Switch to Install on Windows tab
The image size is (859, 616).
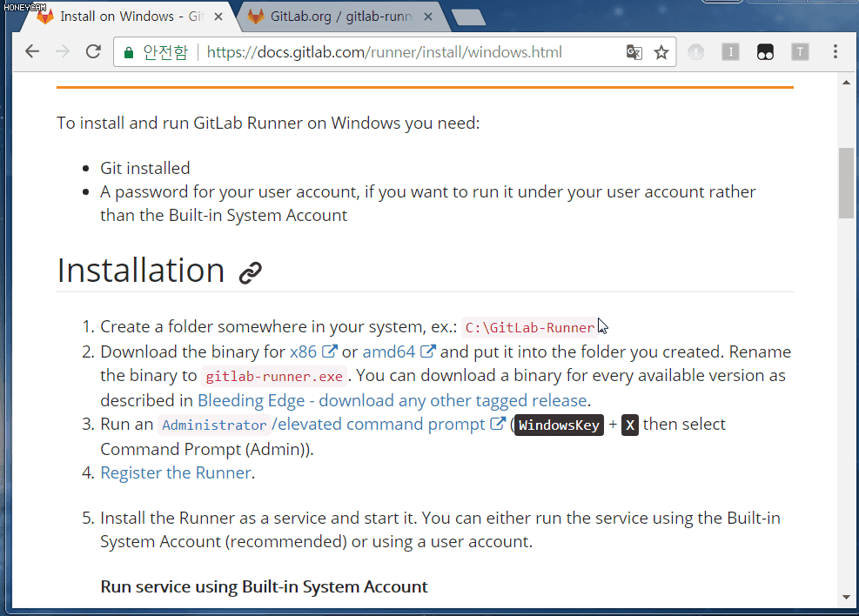click(x=129, y=17)
